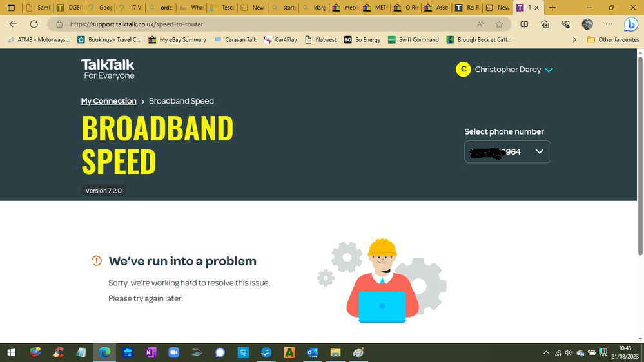The width and height of the screenshot is (644, 362).
Task: Switch to the Tesco browser tab
Action: click(x=221, y=8)
